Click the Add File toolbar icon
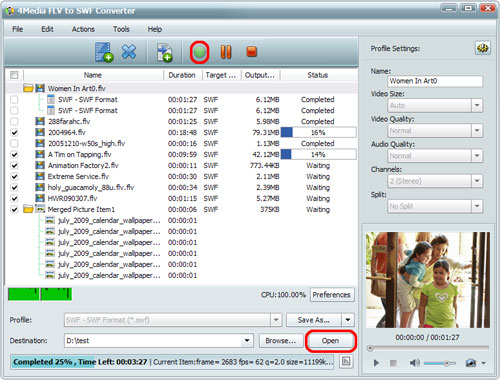The image size is (500, 380). point(104,52)
